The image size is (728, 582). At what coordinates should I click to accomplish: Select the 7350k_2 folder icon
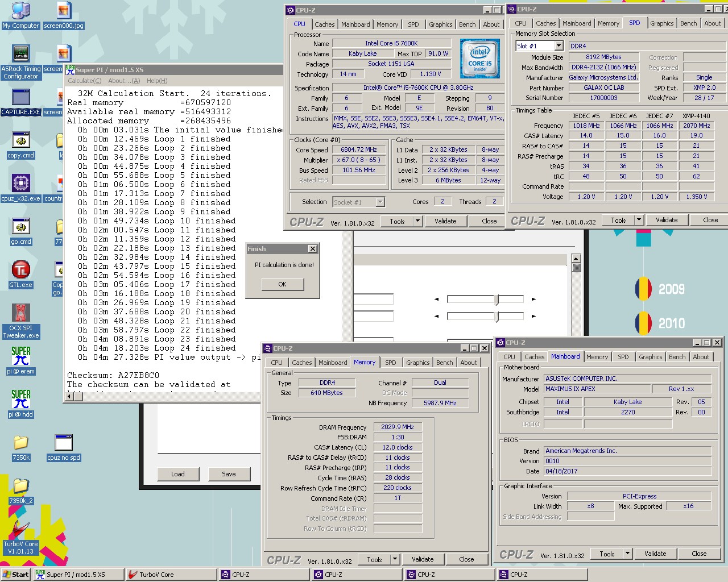click(21, 491)
